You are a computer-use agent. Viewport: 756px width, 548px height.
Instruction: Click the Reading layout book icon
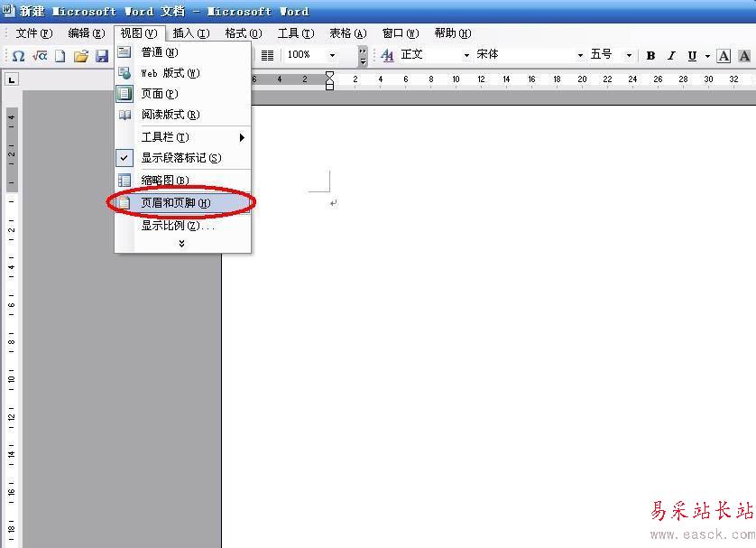[x=124, y=115]
